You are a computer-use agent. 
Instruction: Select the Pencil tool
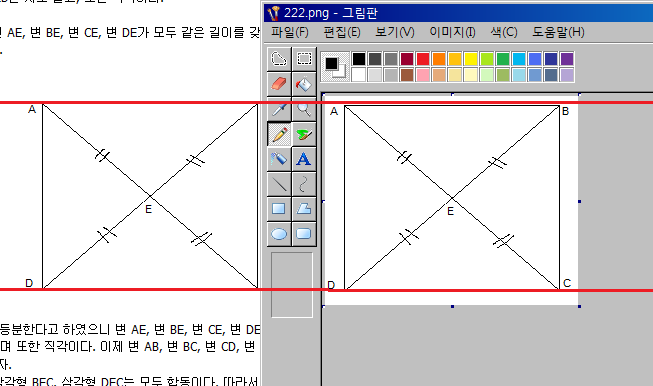tap(279, 134)
